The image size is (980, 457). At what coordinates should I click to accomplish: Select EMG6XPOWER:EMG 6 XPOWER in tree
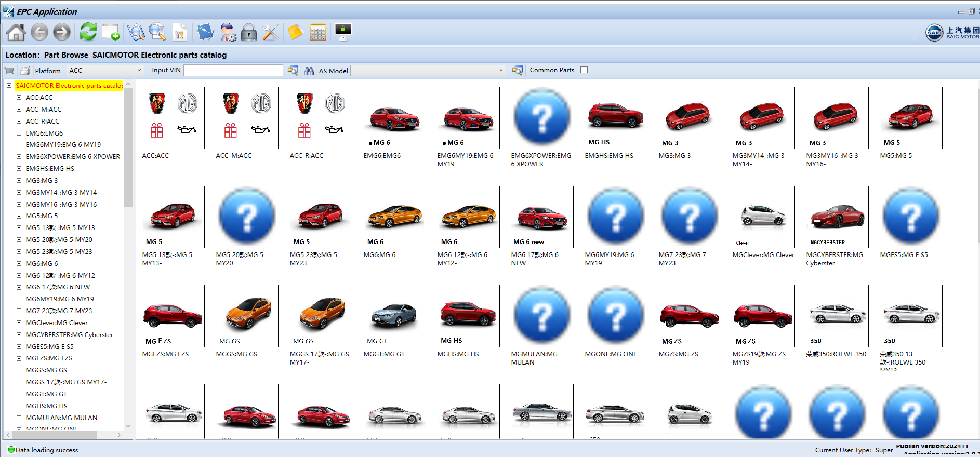pos(73,156)
